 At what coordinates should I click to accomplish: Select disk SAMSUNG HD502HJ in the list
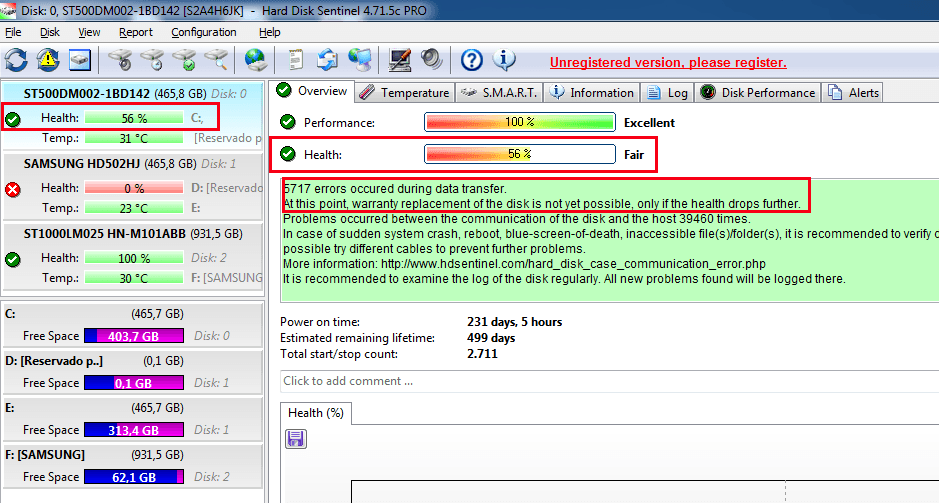tap(133, 187)
